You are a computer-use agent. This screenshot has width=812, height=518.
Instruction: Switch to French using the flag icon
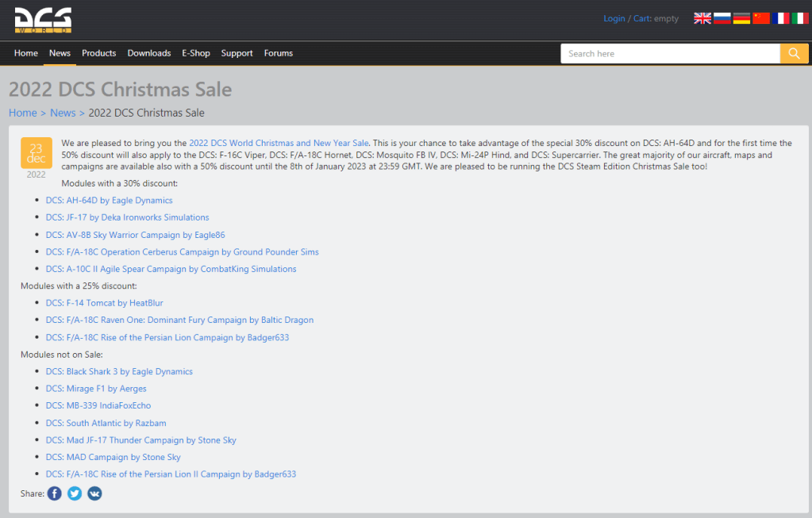(781, 18)
